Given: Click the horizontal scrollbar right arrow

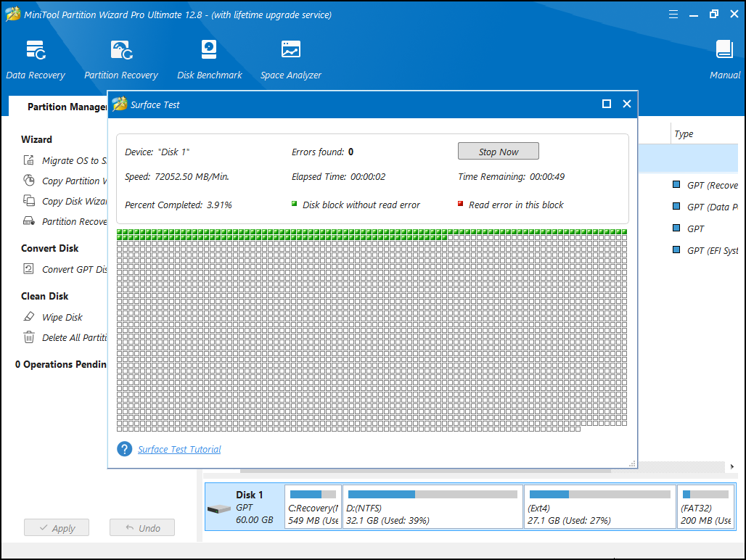Looking at the screenshot, I should click(731, 466).
